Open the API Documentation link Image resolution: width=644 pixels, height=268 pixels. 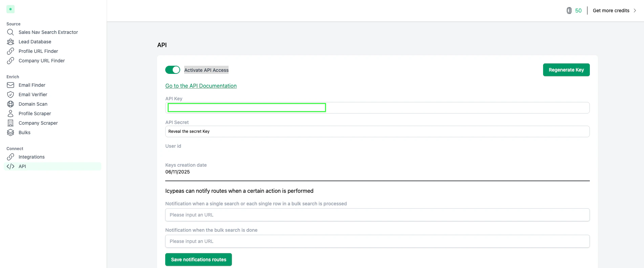tap(201, 86)
